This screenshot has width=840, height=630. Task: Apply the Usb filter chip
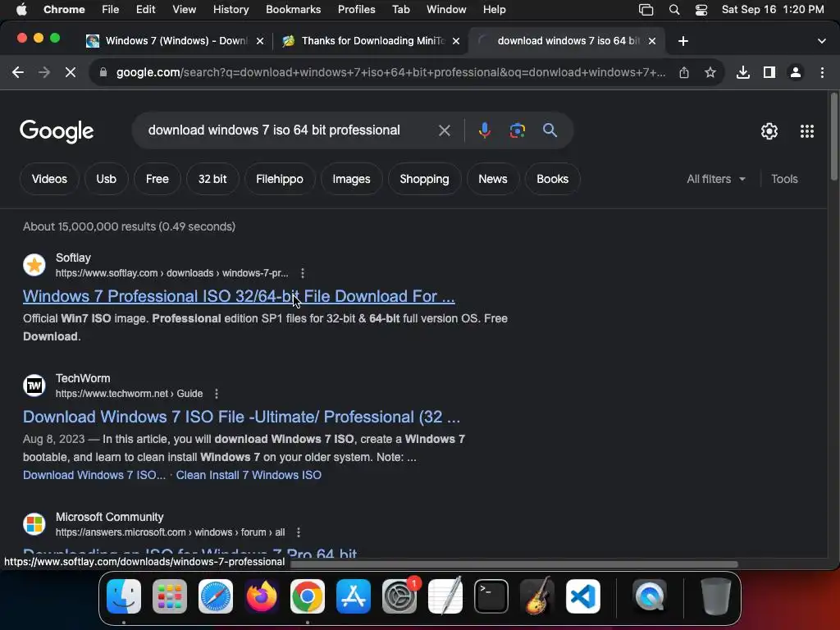(x=106, y=179)
